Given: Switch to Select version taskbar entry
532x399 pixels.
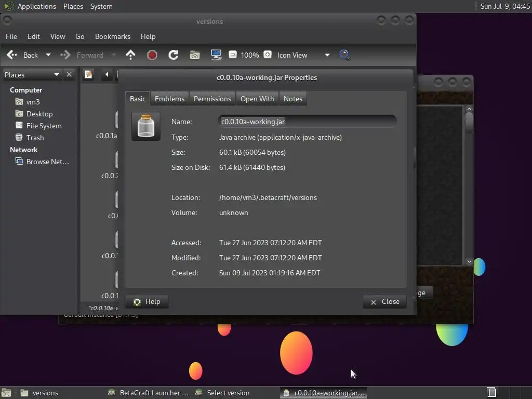Looking at the screenshot, I should point(223,393).
